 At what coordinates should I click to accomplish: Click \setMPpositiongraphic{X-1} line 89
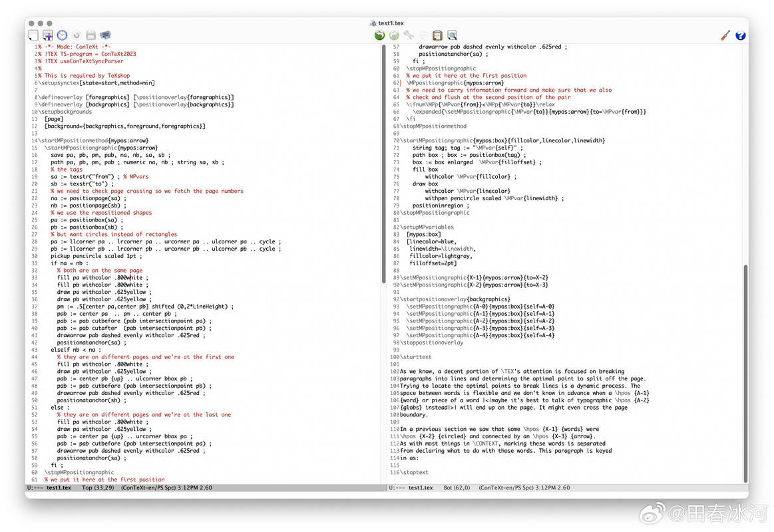[474, 277]
